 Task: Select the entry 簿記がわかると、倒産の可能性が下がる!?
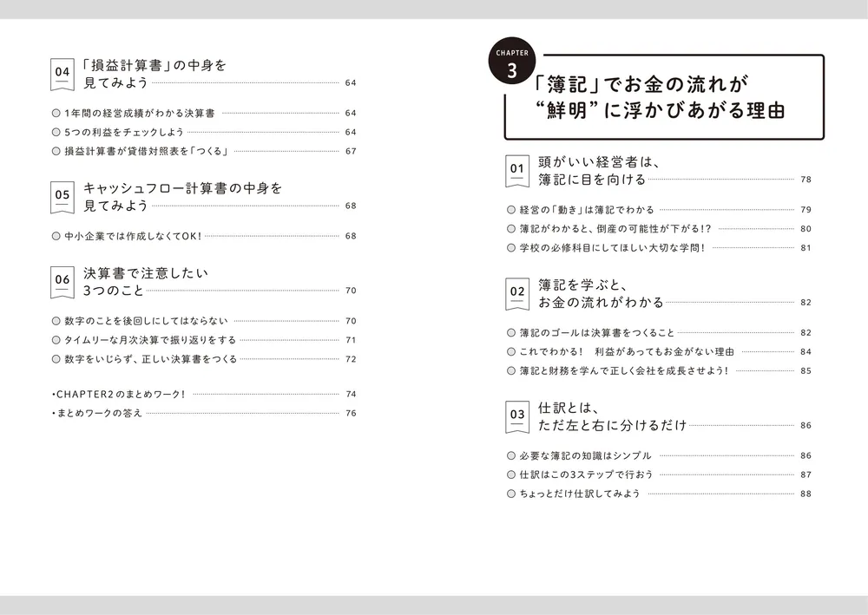tap(615, 229)
